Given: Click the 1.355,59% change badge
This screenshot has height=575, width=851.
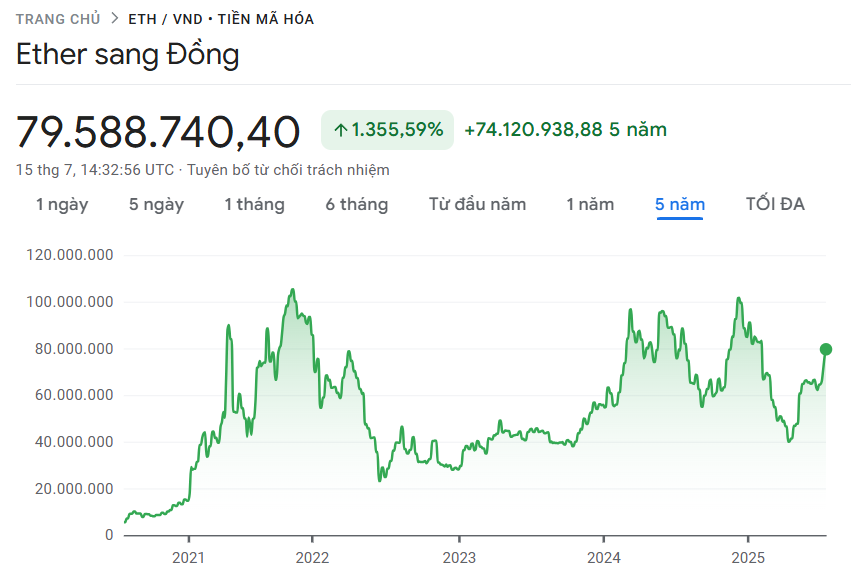Looking at the screenshot, I should [x=387, y=130].
